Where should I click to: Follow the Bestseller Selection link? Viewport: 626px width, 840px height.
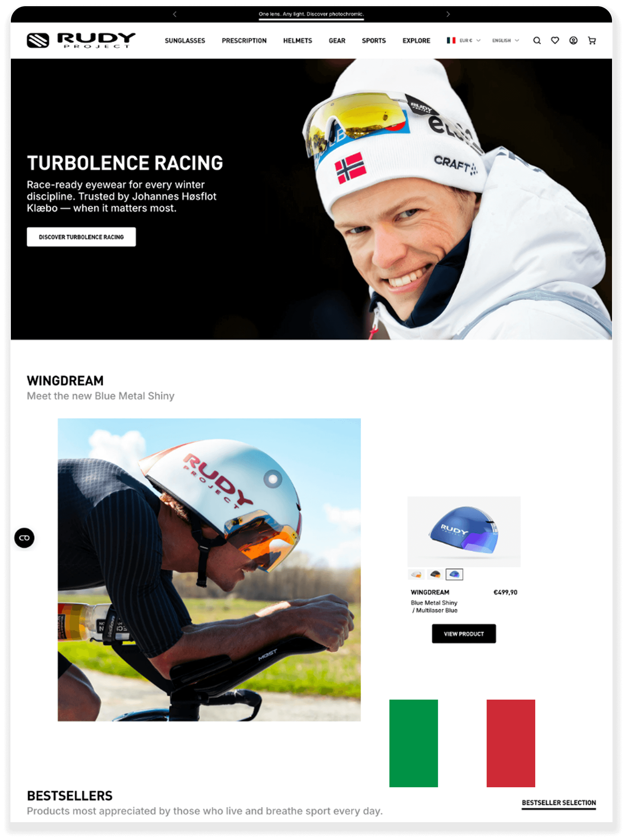pyautogui.click(x=559, y=803)
